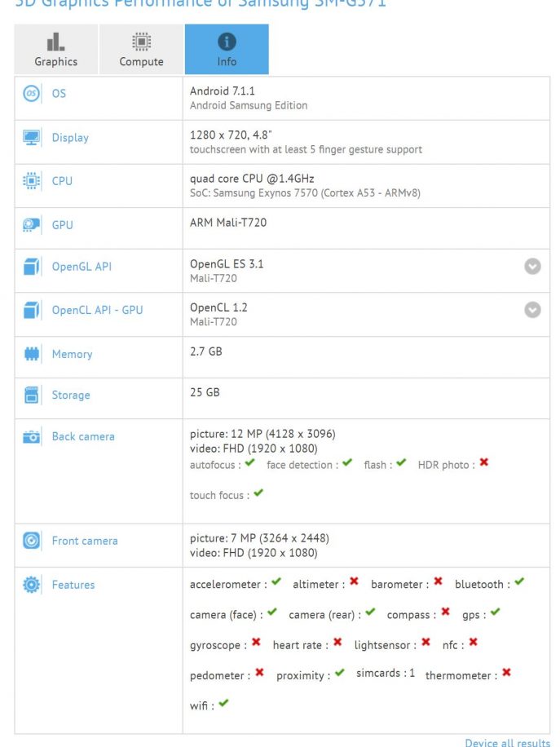The height and width of the screenshot is (747, 560).
Task: Click the bluetooth green checkmark
Action: pyautogui.click(x=519, y=582)
